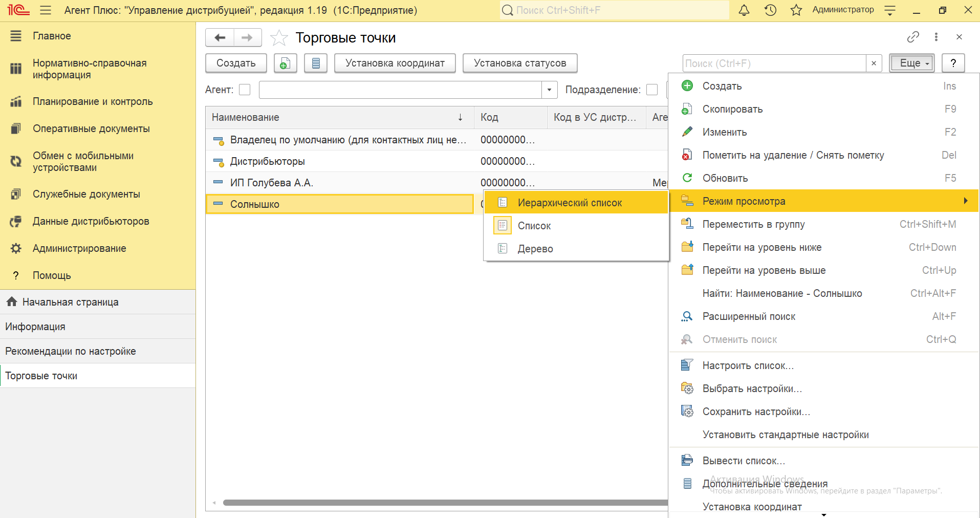Clear the search field with X
This screenshot has height=518, width=980.
[874, 63]
